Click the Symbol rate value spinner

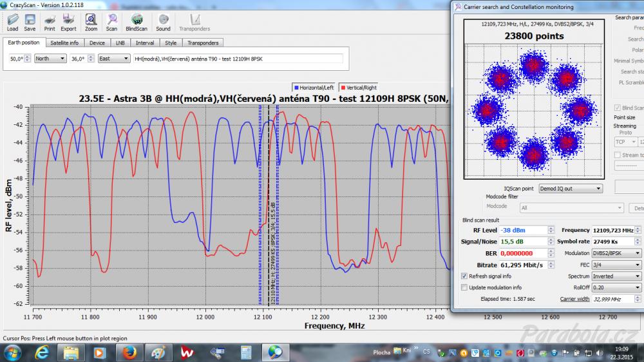coord(638,242)
